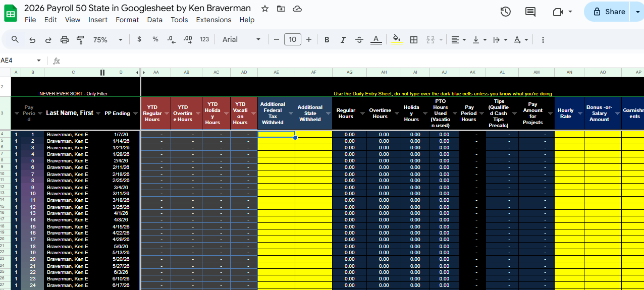Open the View menu
Image resolution: width=644 pixels, height=290 pixels.
(73, 20)
